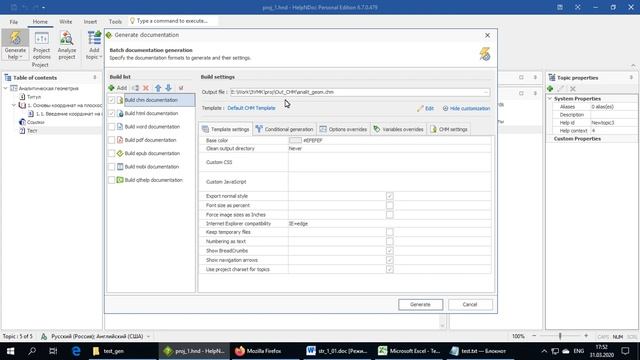Open the Options overrides tab
Viewport: 640px width, 360px height.
tap(343, 129)
